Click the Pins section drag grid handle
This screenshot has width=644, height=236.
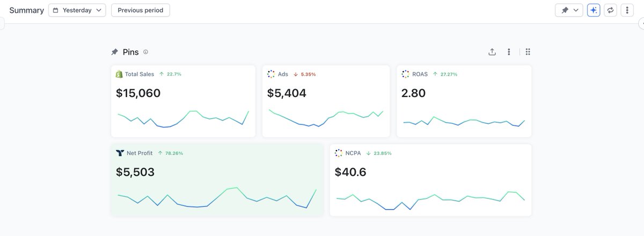(x=528, y=52)
